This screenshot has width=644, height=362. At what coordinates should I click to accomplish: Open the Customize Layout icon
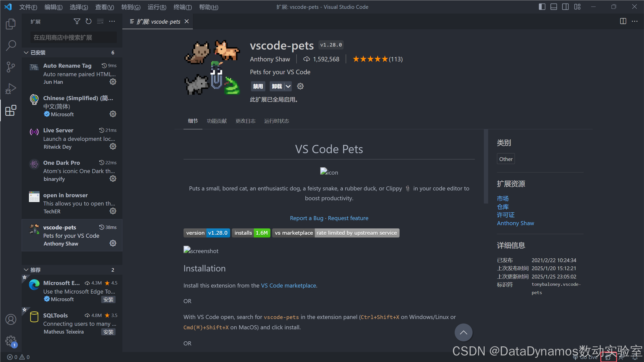(577, 7)
